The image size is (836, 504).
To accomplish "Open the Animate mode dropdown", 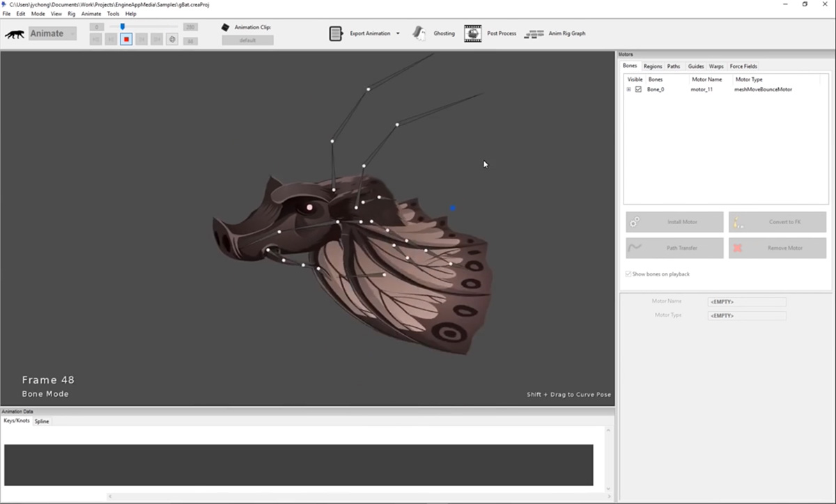I will 52,33.
